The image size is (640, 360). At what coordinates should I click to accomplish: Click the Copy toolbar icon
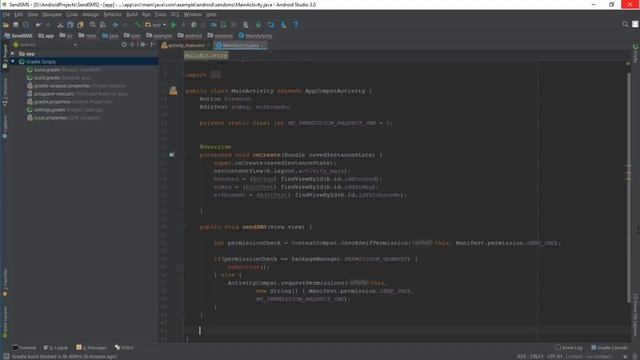point(70,25)
